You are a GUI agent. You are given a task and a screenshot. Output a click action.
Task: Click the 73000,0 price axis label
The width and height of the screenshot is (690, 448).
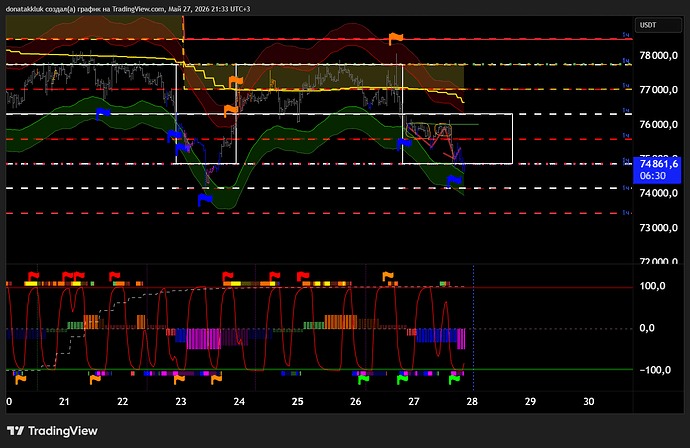[x=658, y=228]
